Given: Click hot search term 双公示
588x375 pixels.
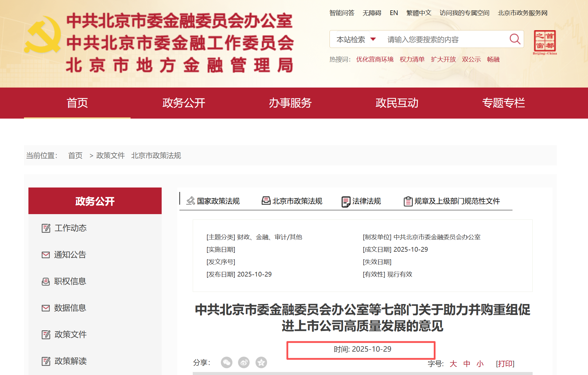Looking at the screenshot, I should [471, 59].
